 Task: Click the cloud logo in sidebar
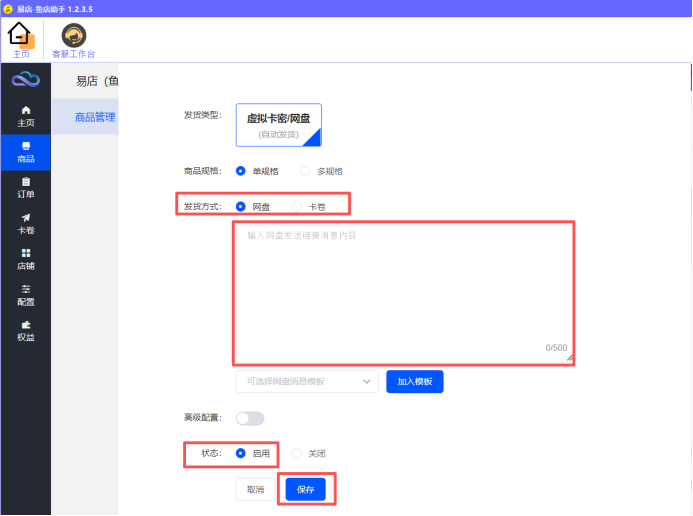26,80
